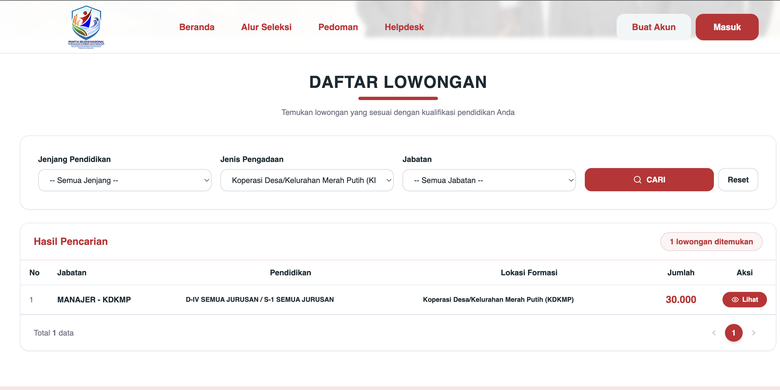This screenshot has height=390, width=780.
Task: Click the 'No' column header
Action: 35,273
